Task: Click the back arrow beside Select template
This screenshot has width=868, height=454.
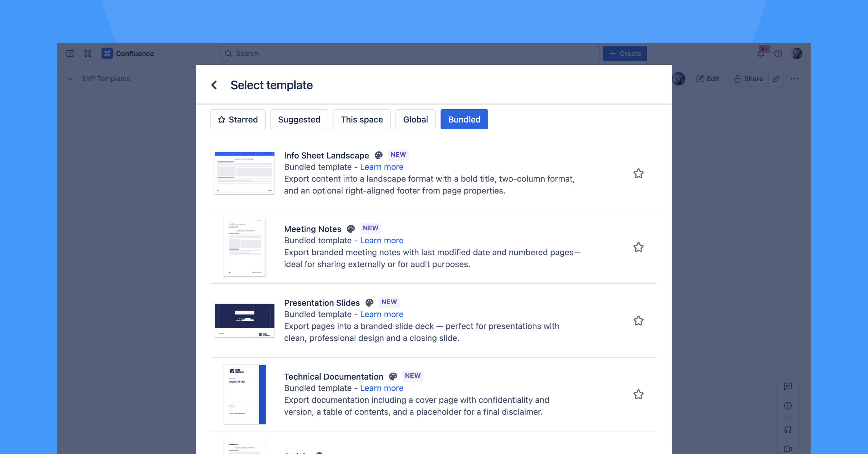Action: (214, 85)
